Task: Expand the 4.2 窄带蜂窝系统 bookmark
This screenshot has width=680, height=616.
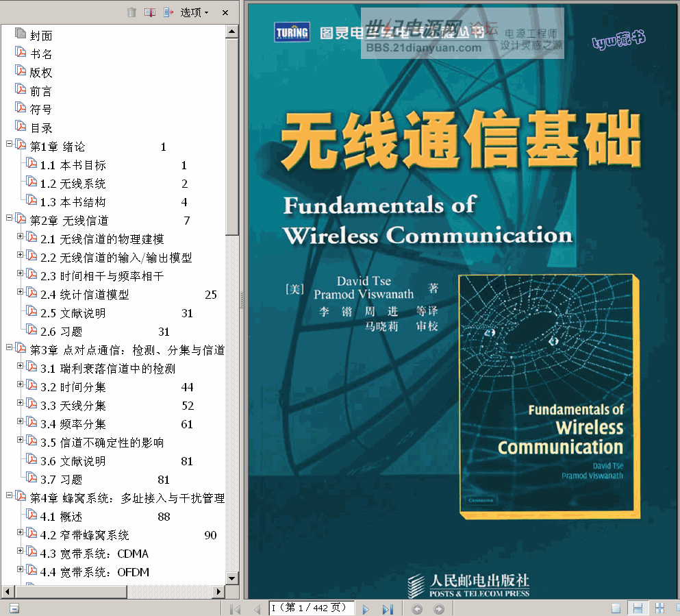Action: 20,533
